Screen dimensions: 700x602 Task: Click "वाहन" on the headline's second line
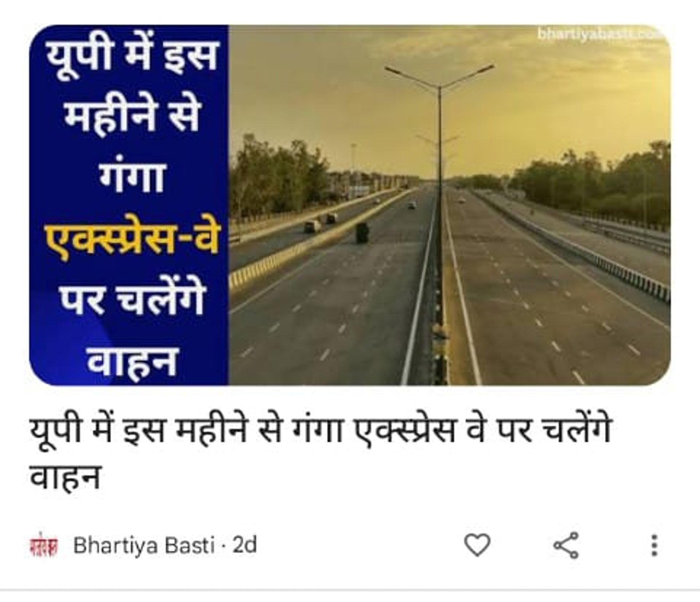click(65, 476)
